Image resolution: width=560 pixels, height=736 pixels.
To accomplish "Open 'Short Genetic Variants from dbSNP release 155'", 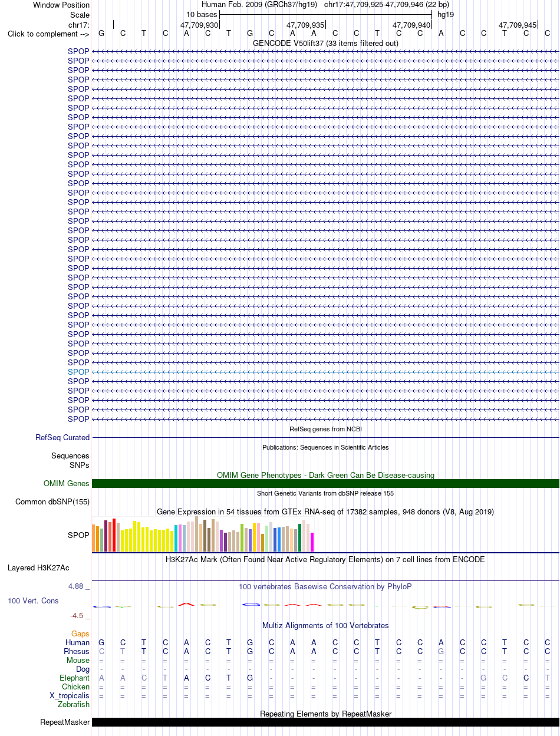I will coord(325,493).
